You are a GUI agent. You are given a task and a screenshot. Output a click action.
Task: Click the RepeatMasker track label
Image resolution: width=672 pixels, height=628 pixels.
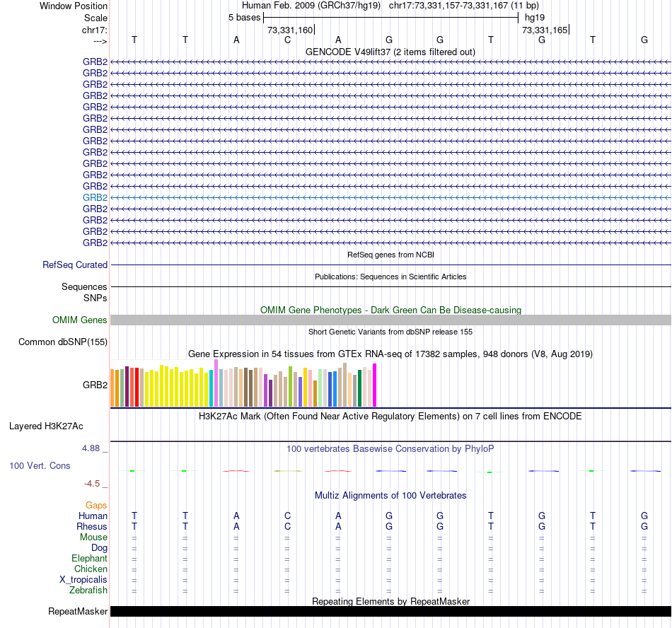tap(78, 611)
